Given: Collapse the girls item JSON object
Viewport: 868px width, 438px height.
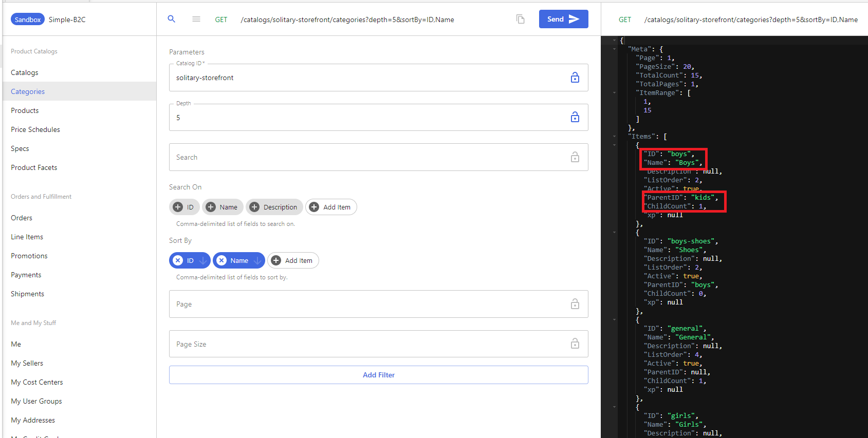Looking at the screenshot, I should click(x=614, y=407).
